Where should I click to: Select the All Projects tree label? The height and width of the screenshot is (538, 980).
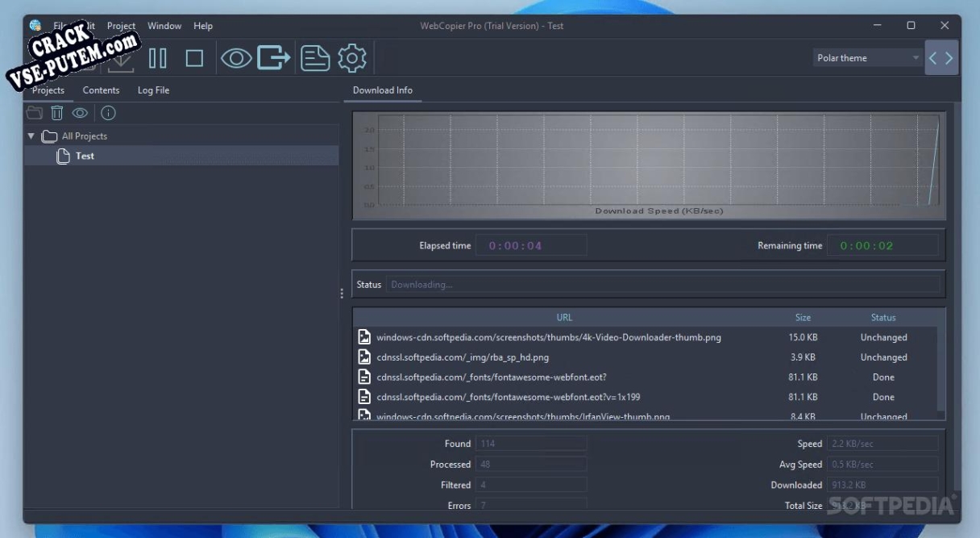tap(85, 136)
